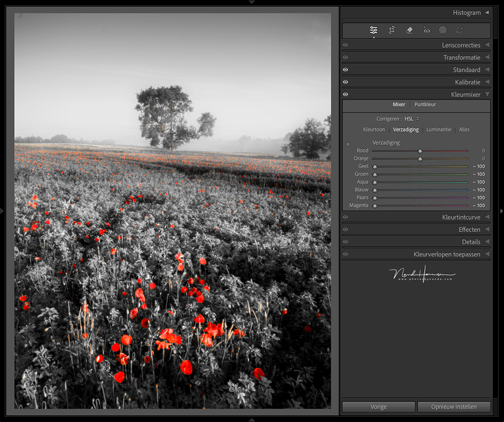
Task: Collapse the Kleurmixer panel triangle
Action: pyautogui.click(x=487, y=94)
